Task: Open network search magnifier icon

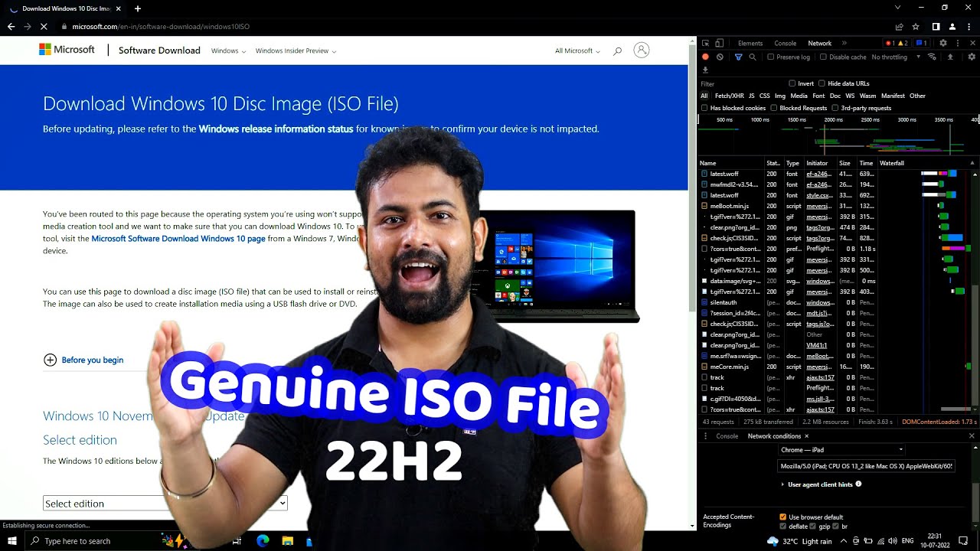Action: [x=753, y=57]
